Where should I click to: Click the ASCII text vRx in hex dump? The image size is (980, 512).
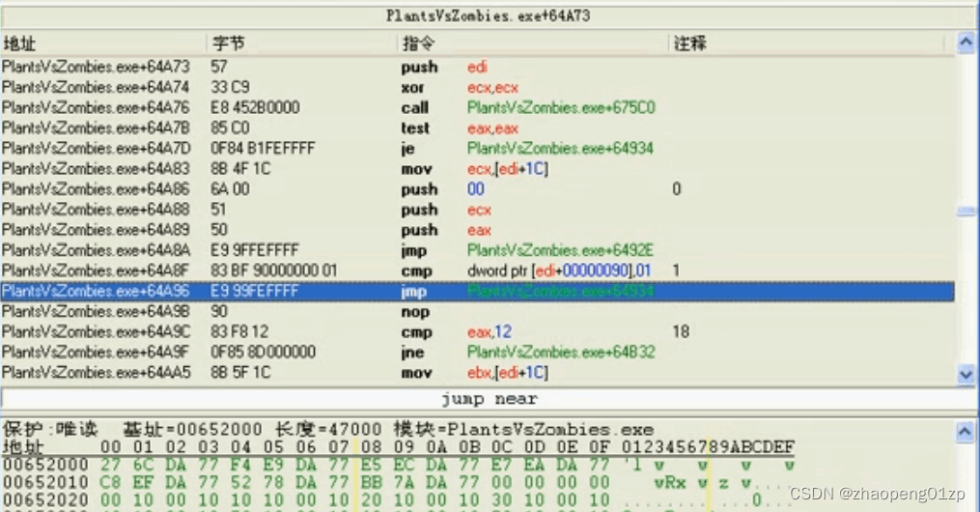[x=671, y=483]
